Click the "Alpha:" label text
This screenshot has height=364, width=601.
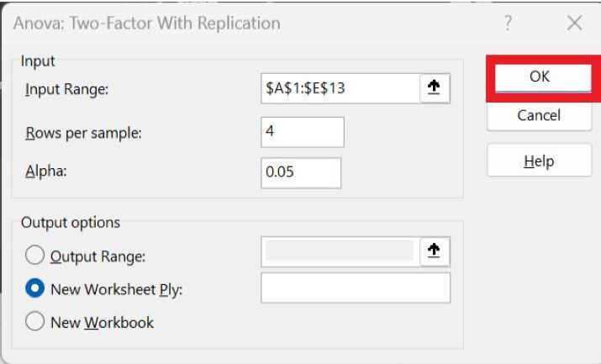45,171
